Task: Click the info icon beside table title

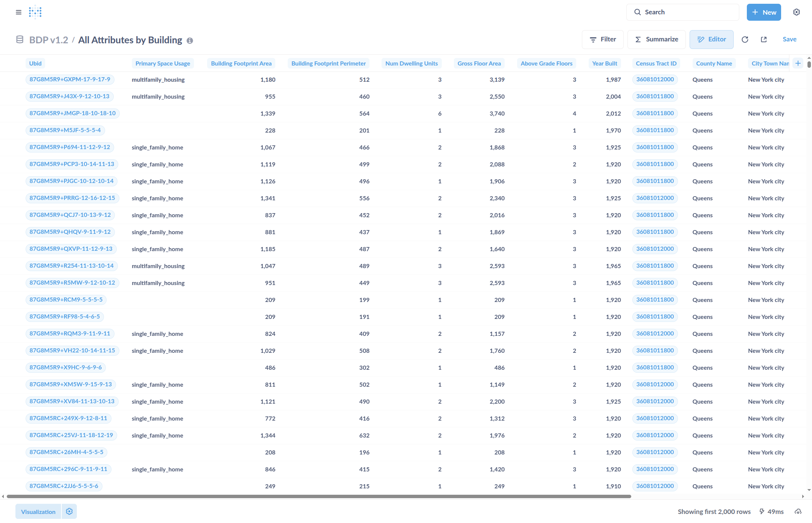Action: pos(190,41)
